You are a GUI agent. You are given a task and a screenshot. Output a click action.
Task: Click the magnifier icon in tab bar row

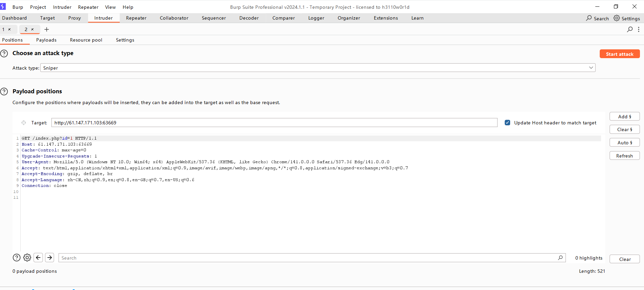click(x=629, y=29)
